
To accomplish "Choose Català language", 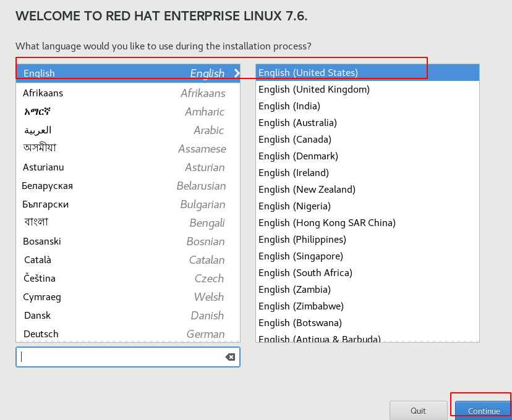I will [128, 260].
